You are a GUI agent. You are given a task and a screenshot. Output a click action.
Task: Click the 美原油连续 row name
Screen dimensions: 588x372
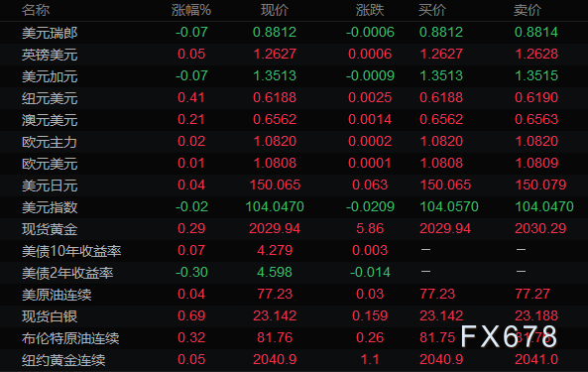pyautogui.click(x=57, y=295)
